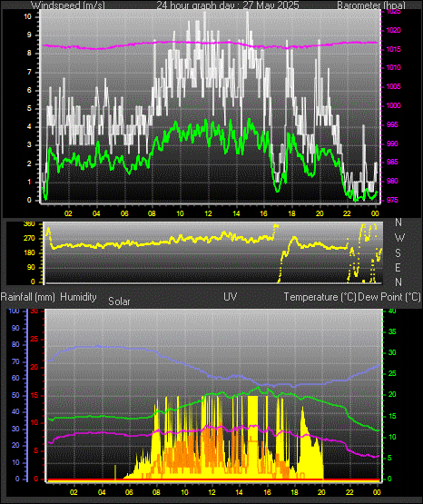Click 180 on the wind direction axis

pos(29,253)
